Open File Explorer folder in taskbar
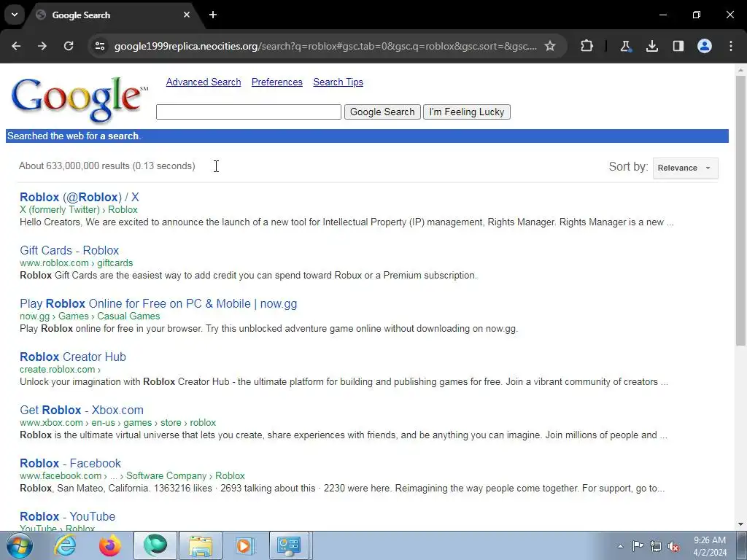The width and height of the screenshot is (747, 560). click(201, 545)
